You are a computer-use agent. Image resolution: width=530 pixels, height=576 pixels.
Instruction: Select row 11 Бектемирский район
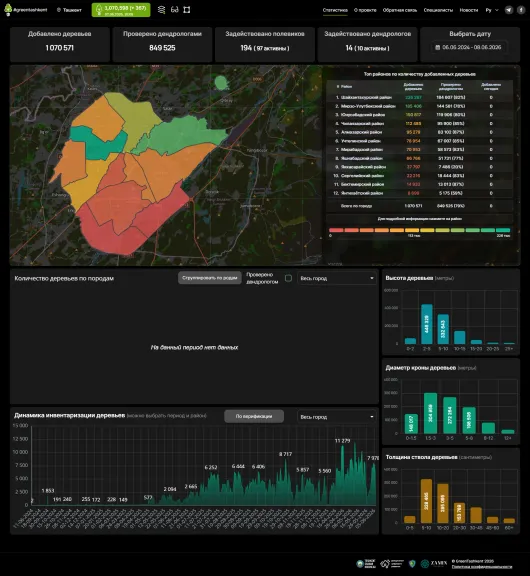pyautogui.click(x=419, y=184)
